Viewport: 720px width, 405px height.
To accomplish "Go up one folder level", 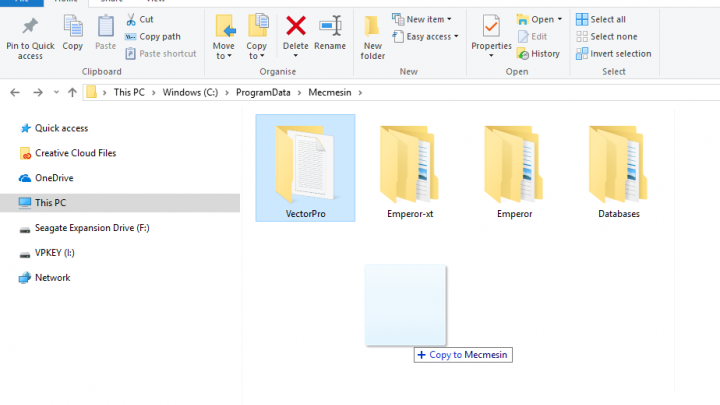I will point(72,93).
